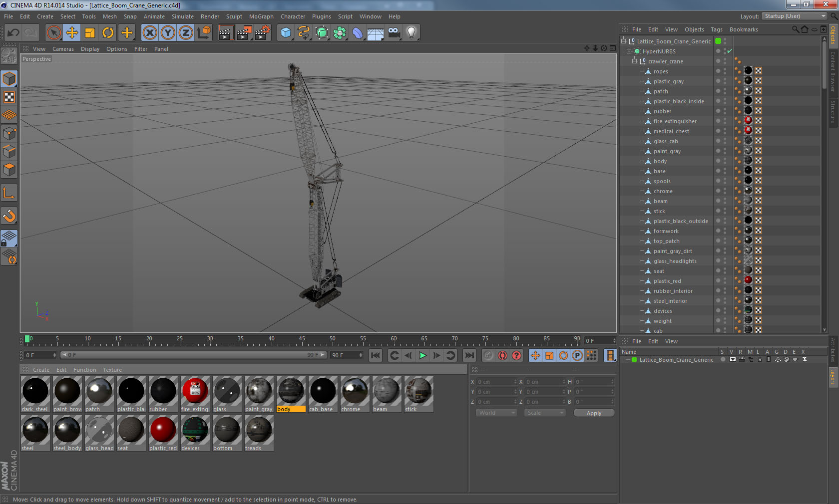
Task: Open the array modeling objects icon
Action: (x=340, y=33)
